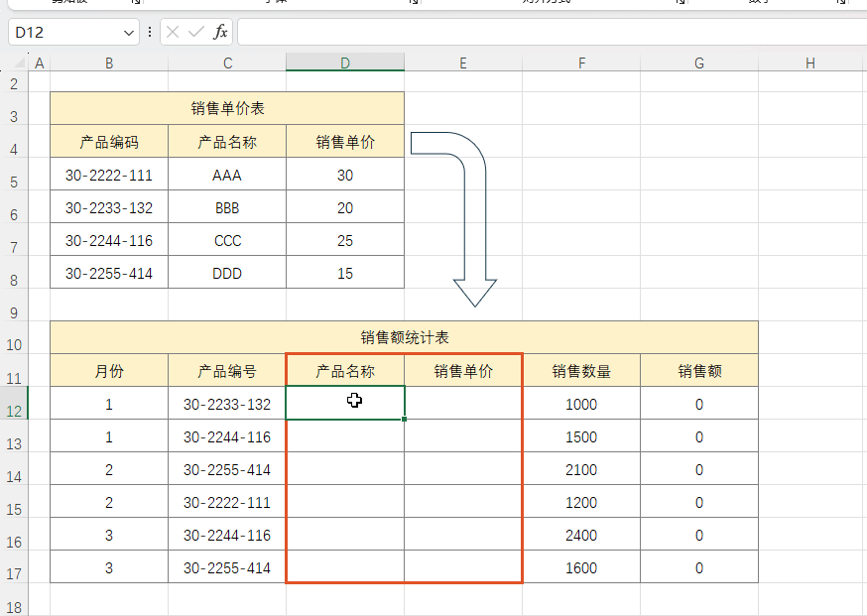867x616 pixels.
Task: Click the DDD product name cell
Action: tap(227, 273)
